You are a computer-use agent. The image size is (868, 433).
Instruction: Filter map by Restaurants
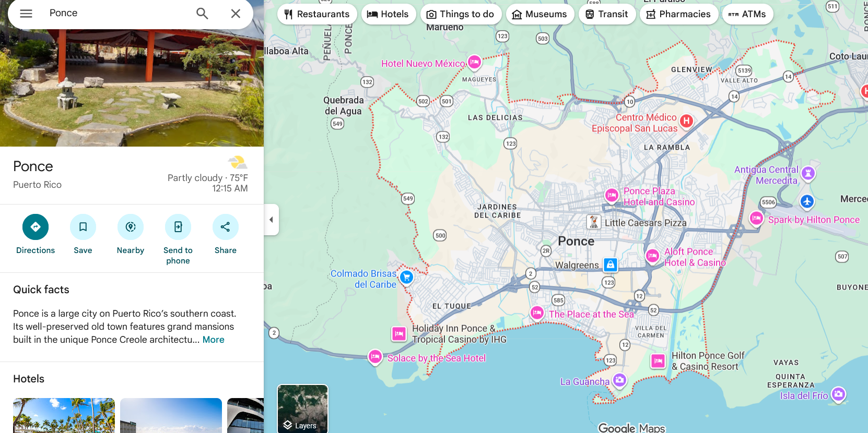(317, 14)
